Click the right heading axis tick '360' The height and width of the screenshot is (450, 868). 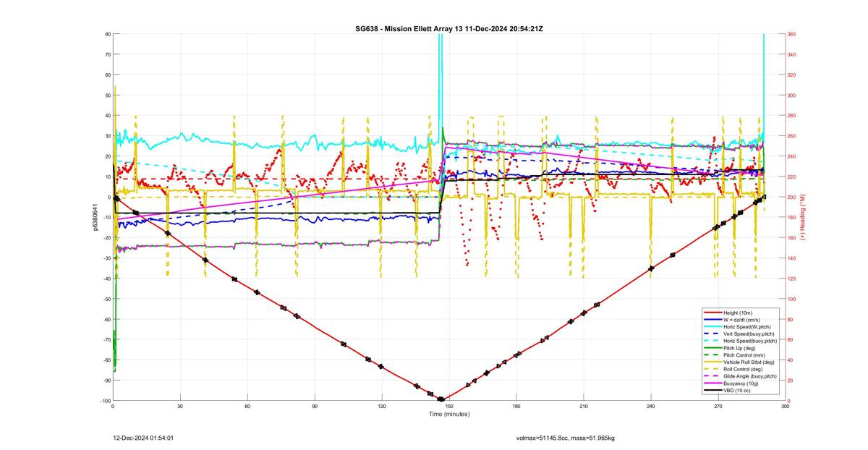(x=791, y=34)
